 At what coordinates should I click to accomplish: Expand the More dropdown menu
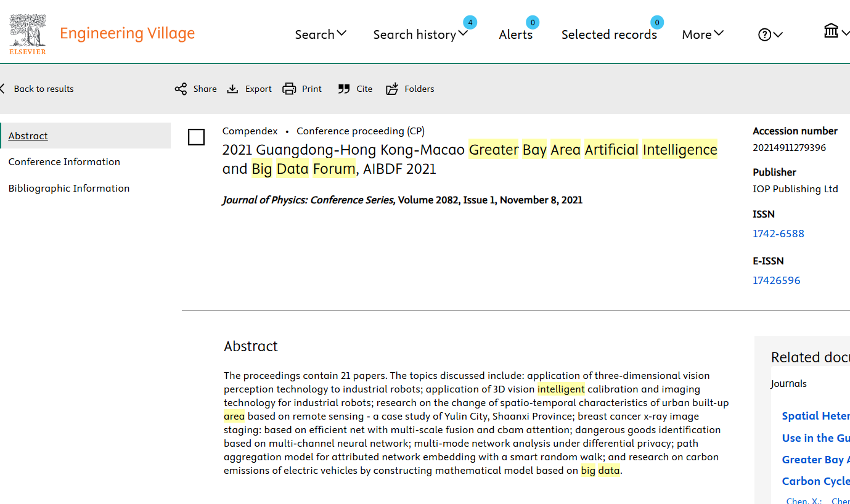pos(703,35)
